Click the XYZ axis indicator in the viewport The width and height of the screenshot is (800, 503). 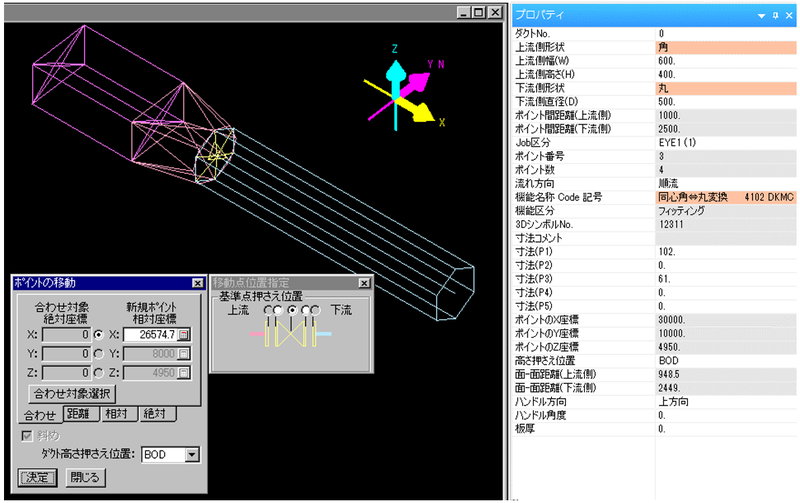click(407, 90)
